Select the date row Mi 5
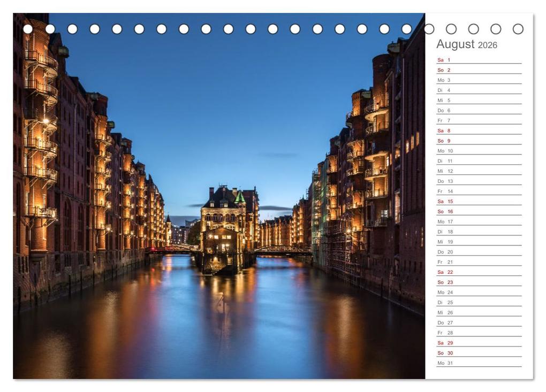 point(479,100)
